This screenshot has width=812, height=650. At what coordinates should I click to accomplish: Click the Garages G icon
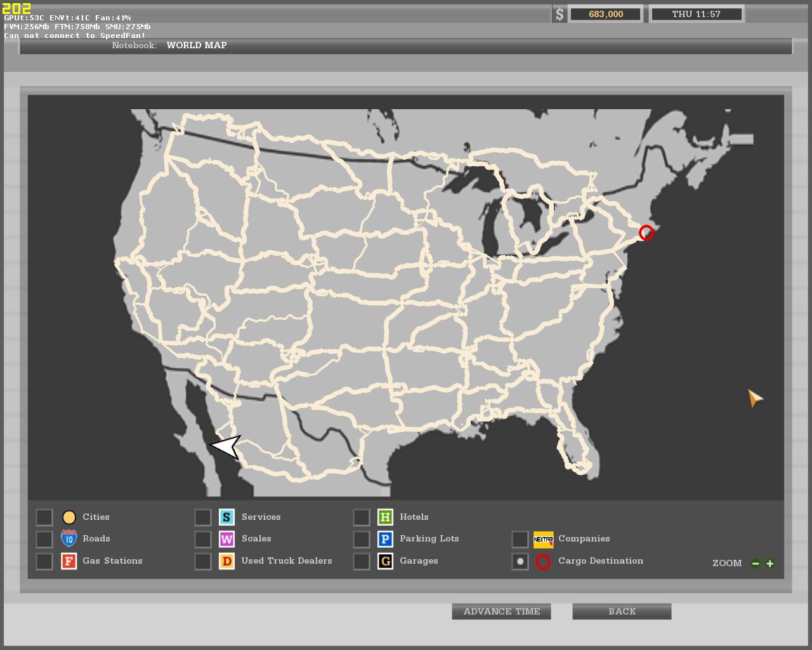click(x=385, y=561)
